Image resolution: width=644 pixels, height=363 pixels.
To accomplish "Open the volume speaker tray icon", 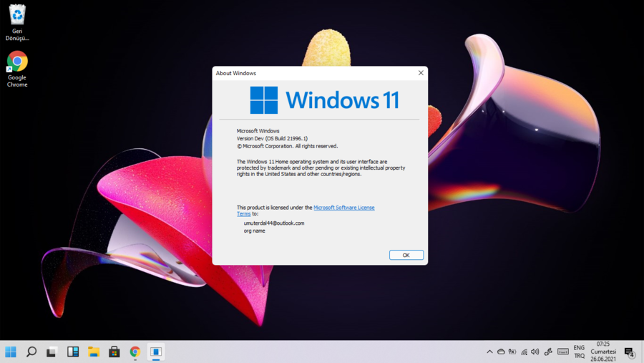I will (x=535, y=352).
